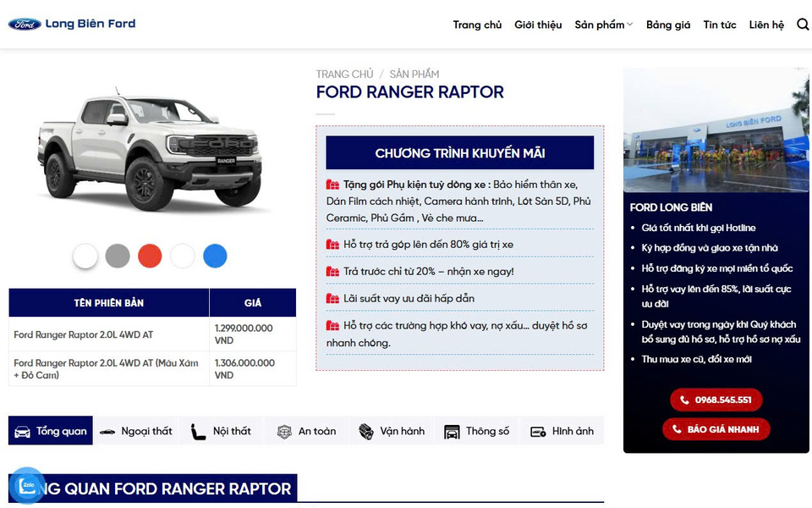Open the Bảng giá menu item
Screen dimensions: 812x508
(x=668, y=25)
